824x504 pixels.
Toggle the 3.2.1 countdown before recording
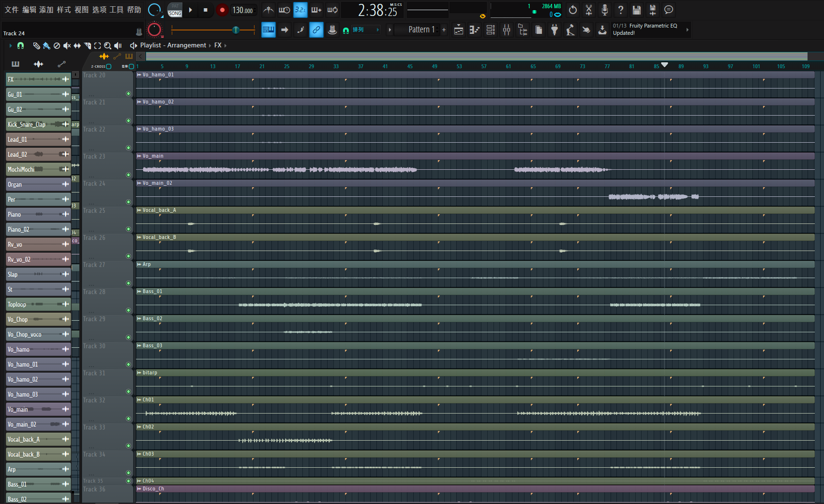click(x=300, y=10)
